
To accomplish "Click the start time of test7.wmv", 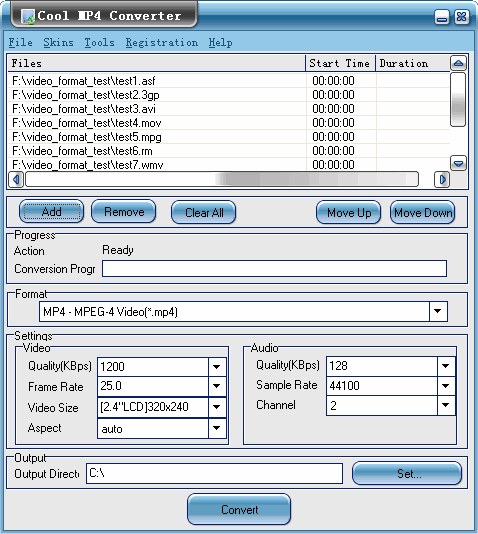I will pos(333,164).
